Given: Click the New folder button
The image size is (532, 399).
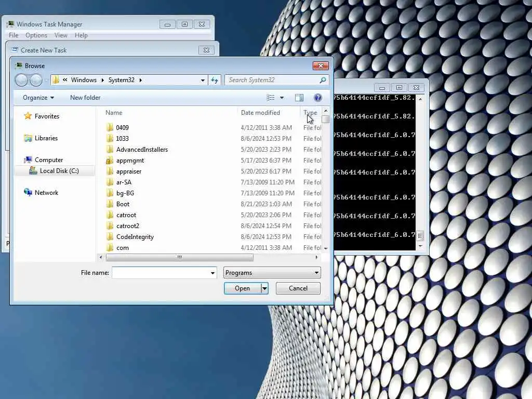Looking at the screenshot, I should pyautogui.click(x=85, y=98).
